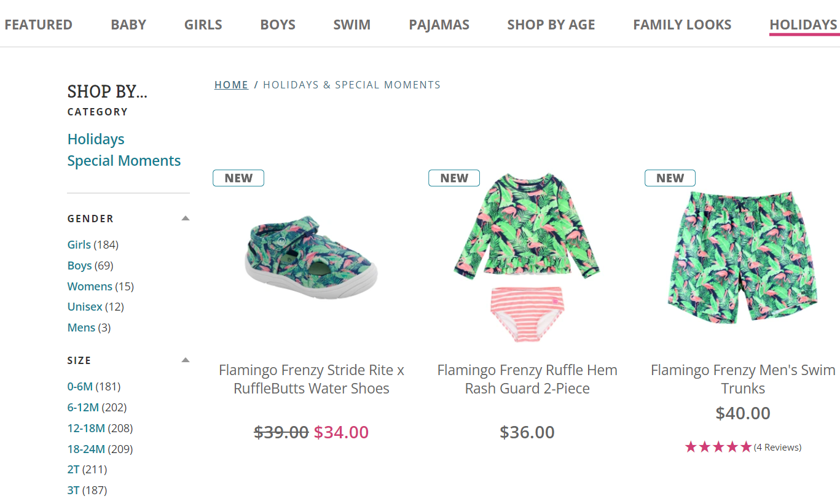Filter by Unisex gender
Viewport: 840px width, 504px height.
point(85,307)
